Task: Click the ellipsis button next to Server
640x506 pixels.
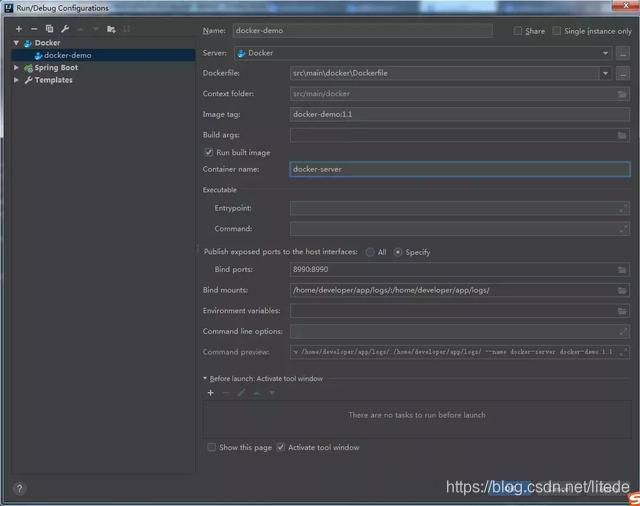Action: (623, 53)
